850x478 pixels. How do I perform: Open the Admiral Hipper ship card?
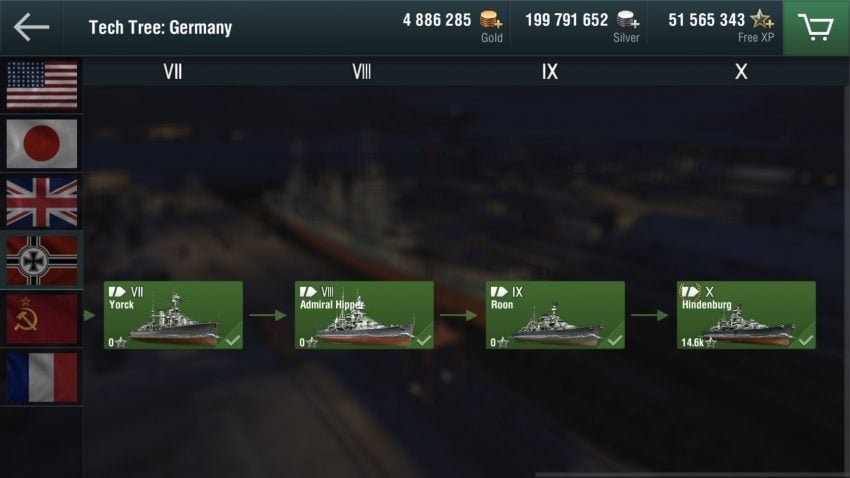click(x=364, y=315)
